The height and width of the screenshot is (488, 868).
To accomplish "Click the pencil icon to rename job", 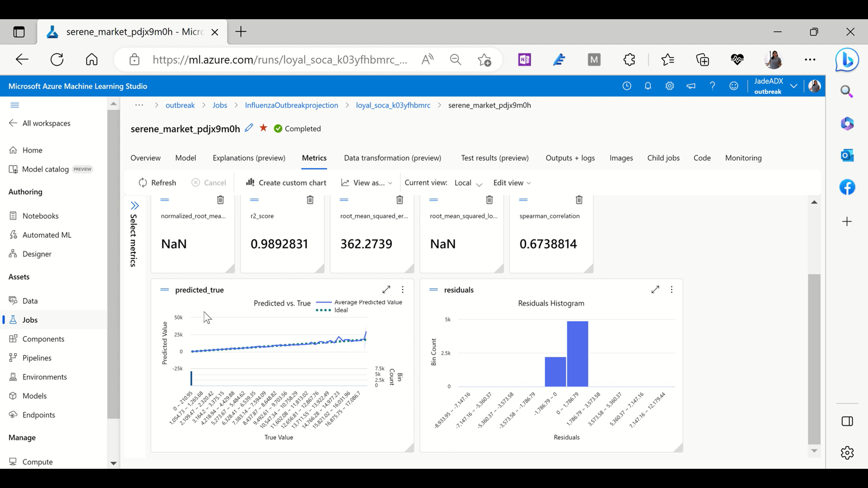I will [249, 128].
